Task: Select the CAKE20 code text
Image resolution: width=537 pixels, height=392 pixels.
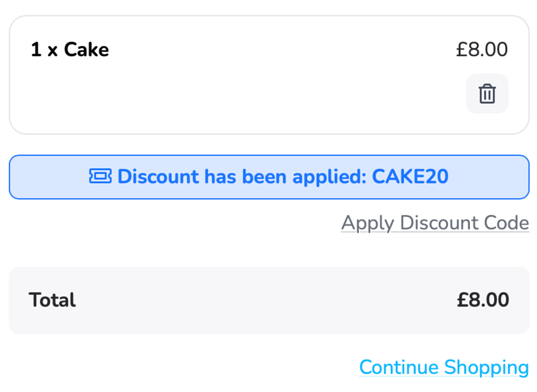Action: coord(410,176)
